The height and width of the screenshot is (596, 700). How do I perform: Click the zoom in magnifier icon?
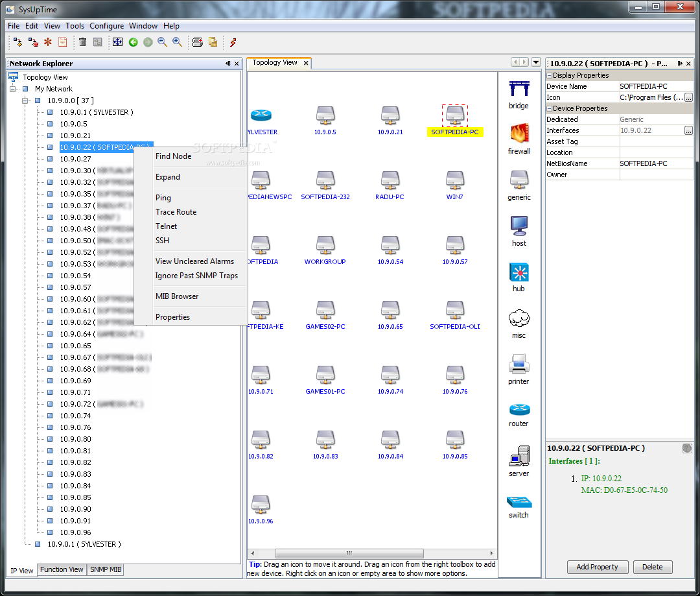click(x=177, y=42)
